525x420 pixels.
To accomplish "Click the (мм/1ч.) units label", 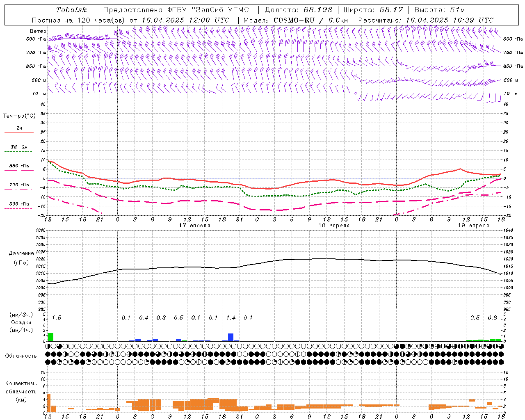I will 21,330.
